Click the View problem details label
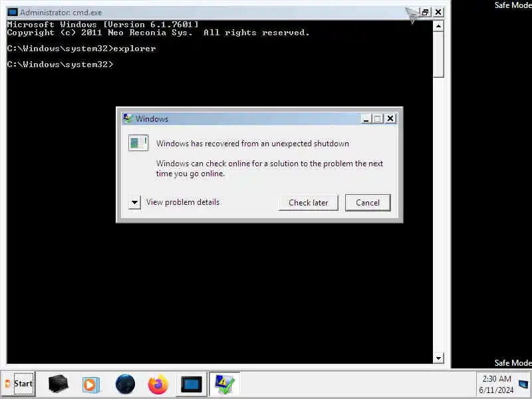This screenshot has height=399, width=532. pyautogui.click(x=183, y=202)
